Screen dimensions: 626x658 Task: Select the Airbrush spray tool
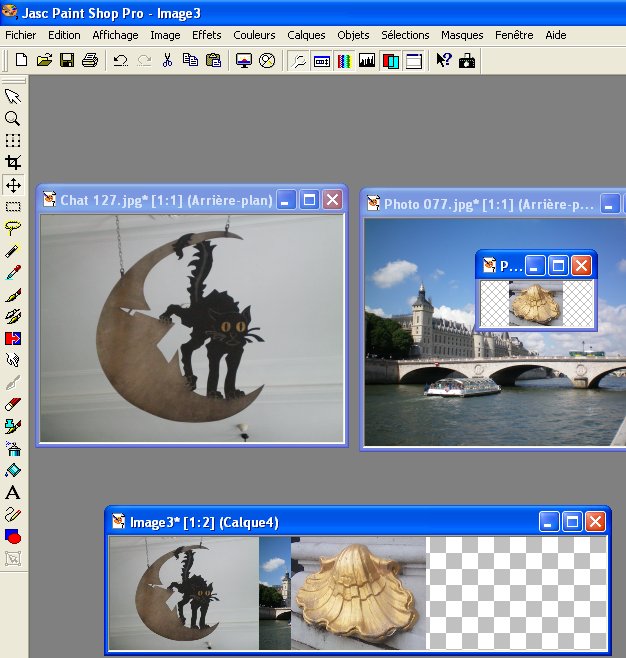click(13, 448)
